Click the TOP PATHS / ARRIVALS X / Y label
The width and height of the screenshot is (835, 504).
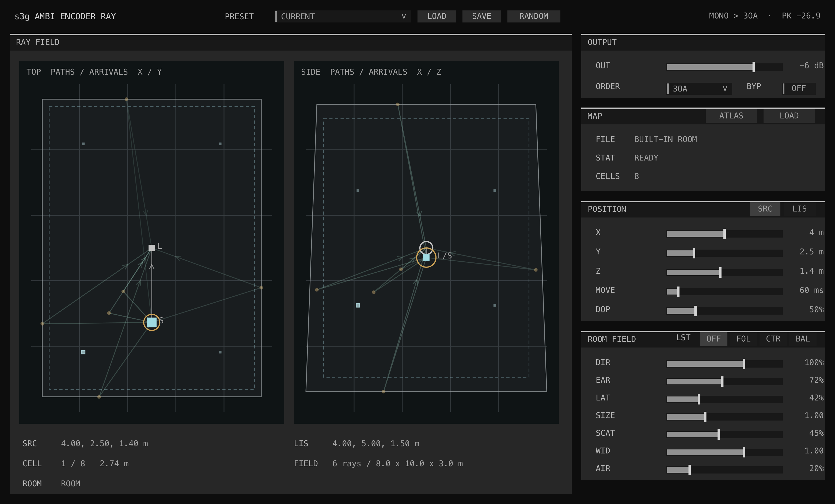tap(94, 72)
